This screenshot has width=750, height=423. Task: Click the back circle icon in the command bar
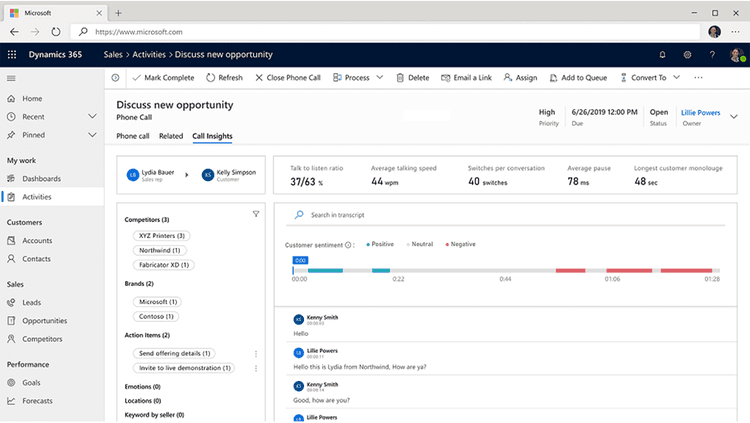click(x=115, y=78)
